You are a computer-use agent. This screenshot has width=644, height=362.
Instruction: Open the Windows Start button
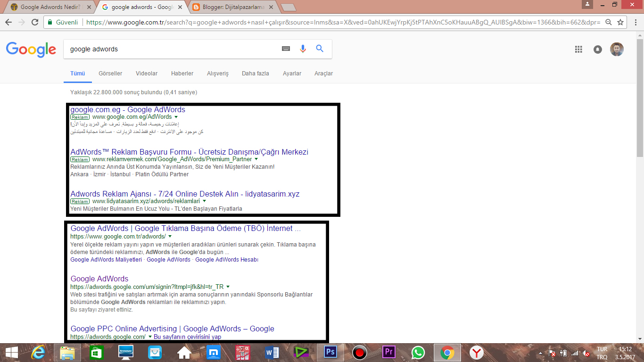point(11,353)
